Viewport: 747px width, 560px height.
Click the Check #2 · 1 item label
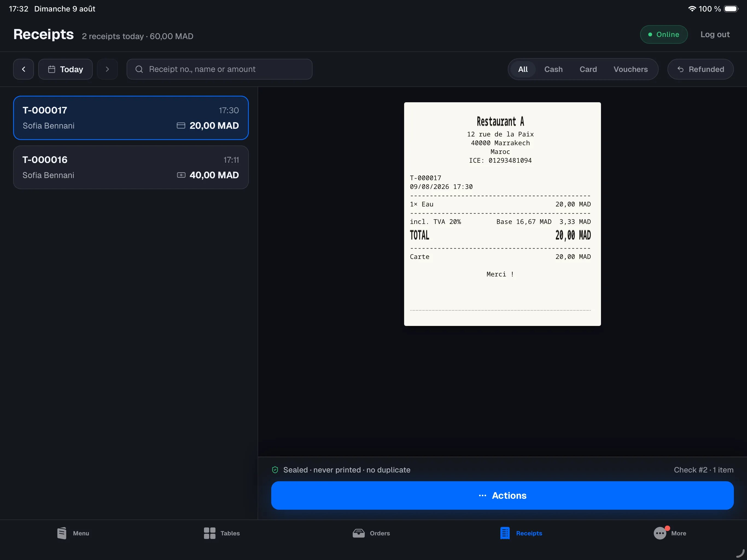[704, 470]
